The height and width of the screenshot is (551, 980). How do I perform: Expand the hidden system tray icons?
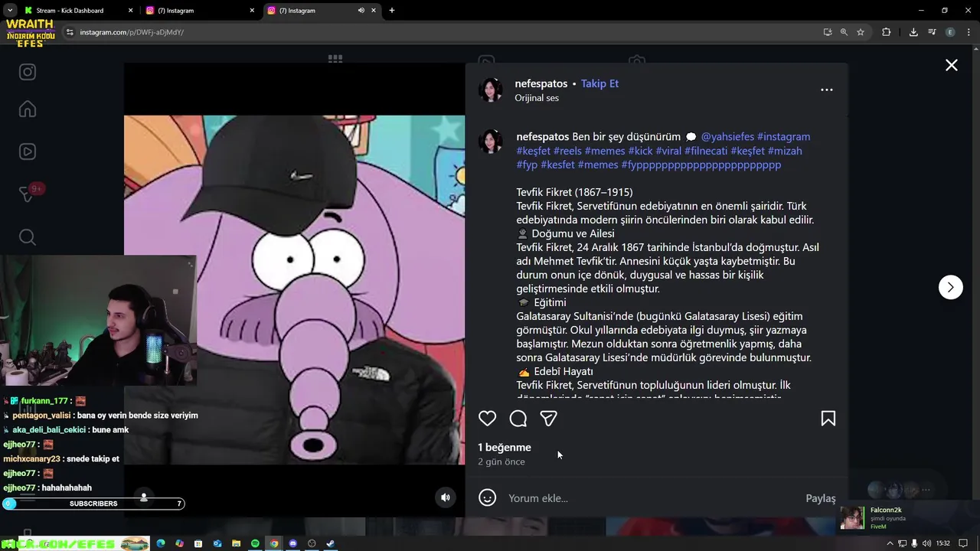pyautogui.click(x=890, y=543)
